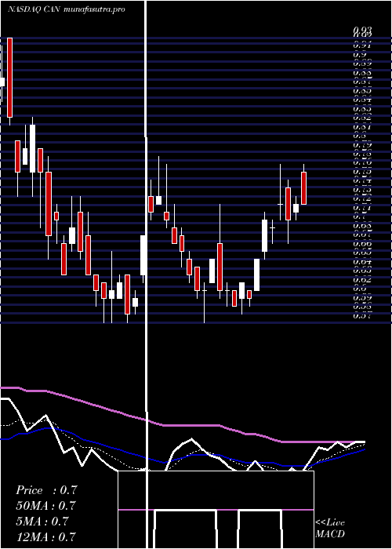Click the 'NASDAQ CAN munafasutra.pro' chart title
392x549 pixels.
[x=67, y=9]
